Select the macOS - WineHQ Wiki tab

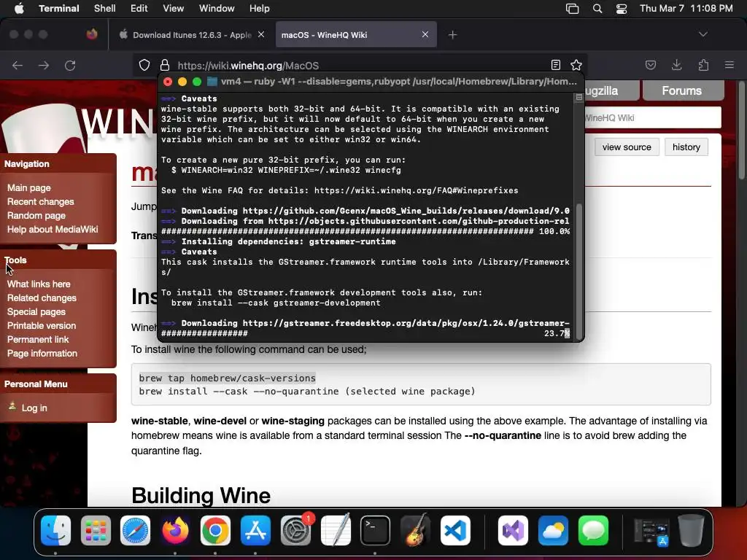[356, 35]
